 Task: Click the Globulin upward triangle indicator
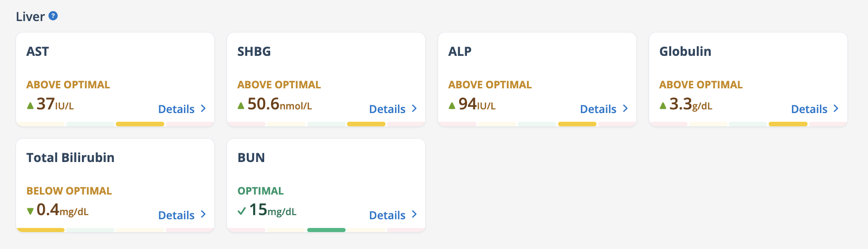point(663,106)
